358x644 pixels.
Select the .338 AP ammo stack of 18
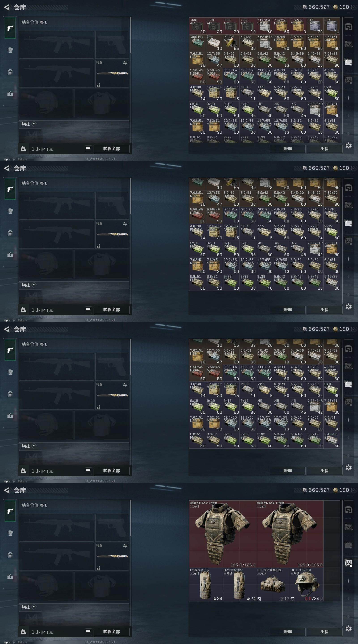coord(248,26)
